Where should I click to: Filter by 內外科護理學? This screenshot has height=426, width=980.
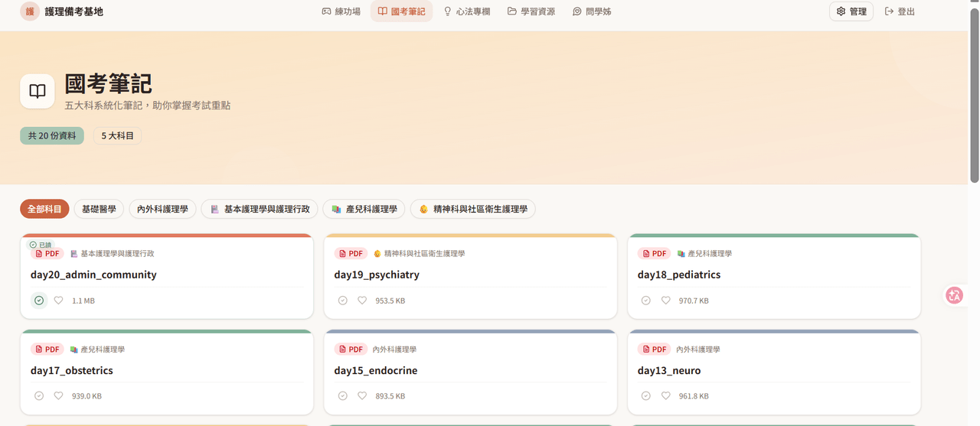tap(162, 209)
